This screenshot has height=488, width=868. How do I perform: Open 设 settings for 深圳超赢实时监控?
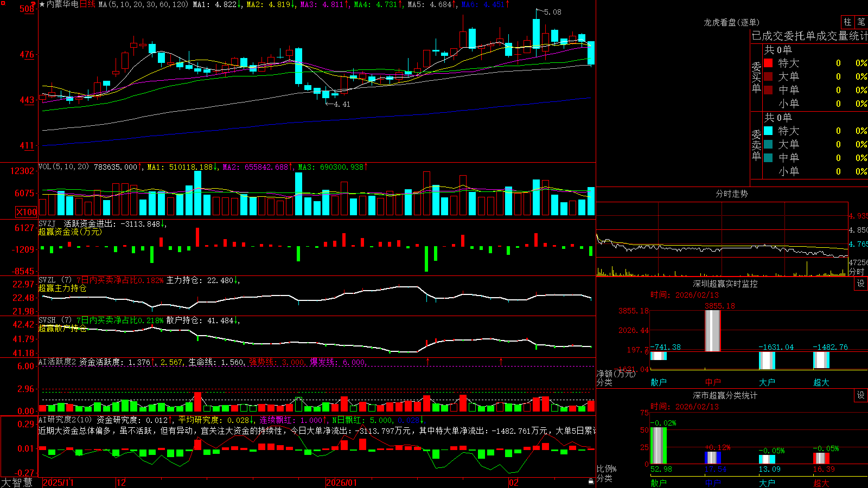coord(861,284)
